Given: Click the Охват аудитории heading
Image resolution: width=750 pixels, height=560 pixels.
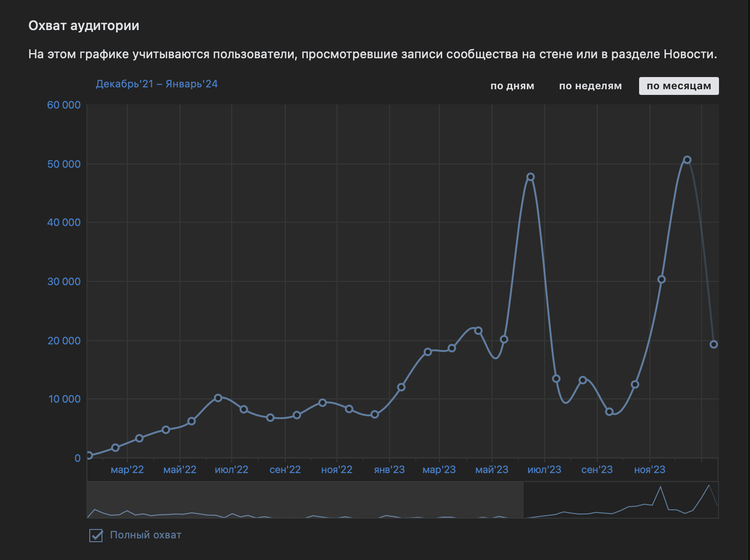Looking at the screenshot, I should tap(84, 25).
